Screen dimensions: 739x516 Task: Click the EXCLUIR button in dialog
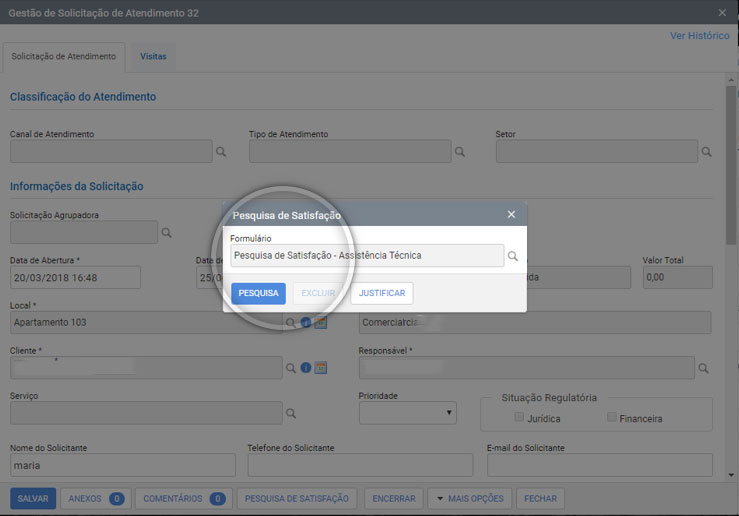tap(318, 294)
